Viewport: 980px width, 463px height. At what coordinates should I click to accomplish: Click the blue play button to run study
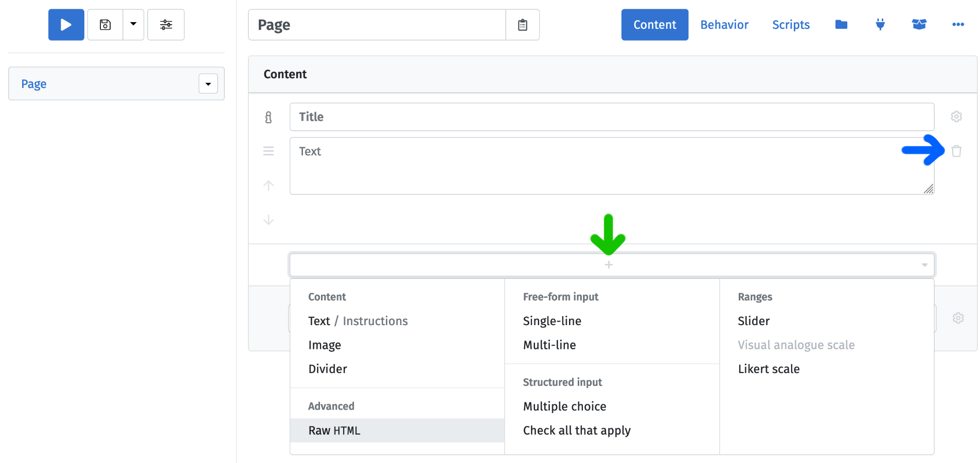[x=66, y=25]
